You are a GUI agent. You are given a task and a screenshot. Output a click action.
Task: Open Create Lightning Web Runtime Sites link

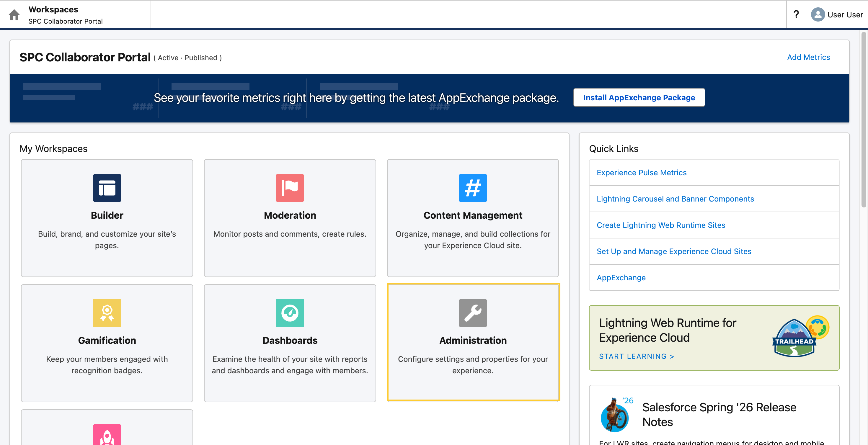pos(661,225)
